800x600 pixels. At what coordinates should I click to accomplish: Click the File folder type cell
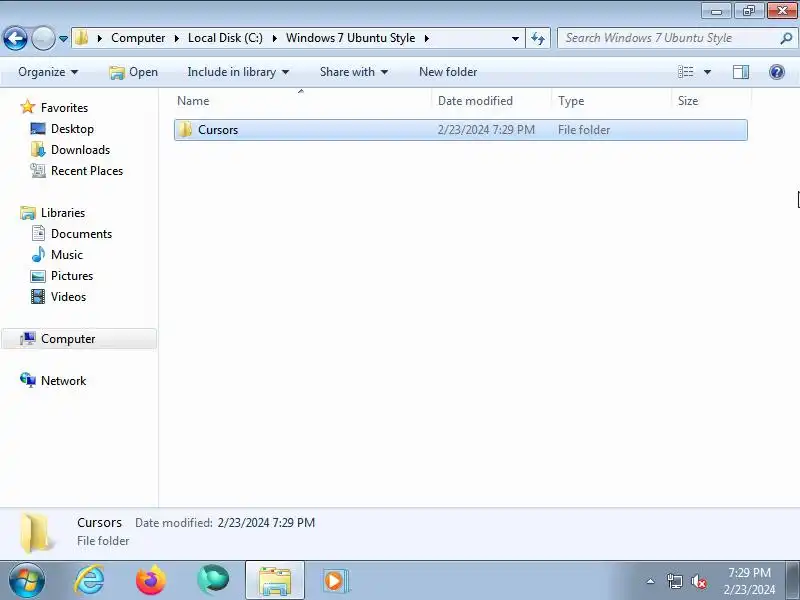coord(584,130)
